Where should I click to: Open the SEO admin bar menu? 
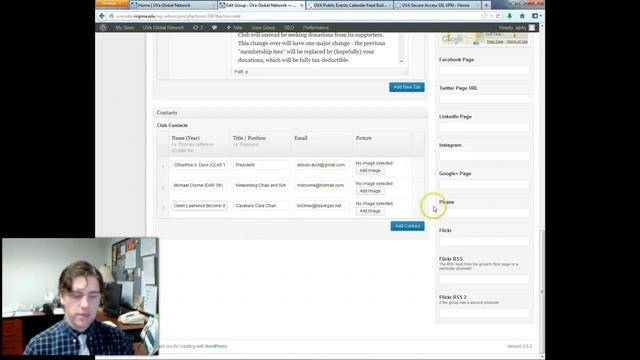pyautogui.click(x=289, y=28)
